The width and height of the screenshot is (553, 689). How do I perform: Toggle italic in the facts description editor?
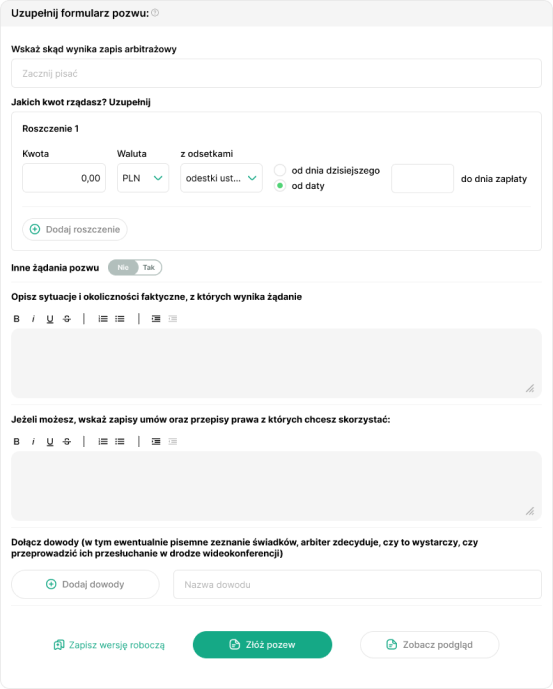(x=33, y=319)
